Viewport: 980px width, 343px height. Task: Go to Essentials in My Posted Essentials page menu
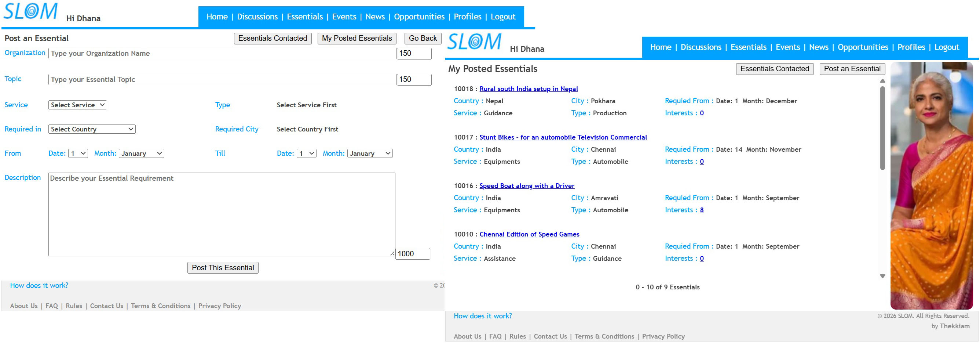tap(748, 47)
